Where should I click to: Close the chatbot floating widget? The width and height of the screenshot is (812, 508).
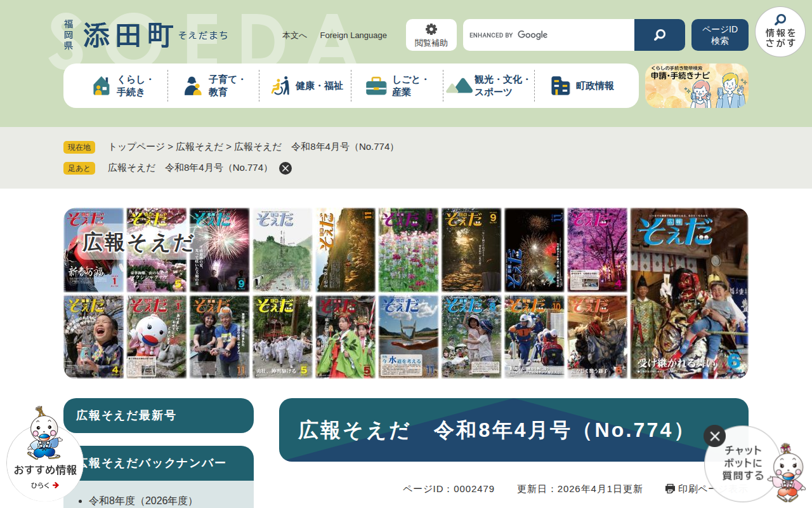714,436
